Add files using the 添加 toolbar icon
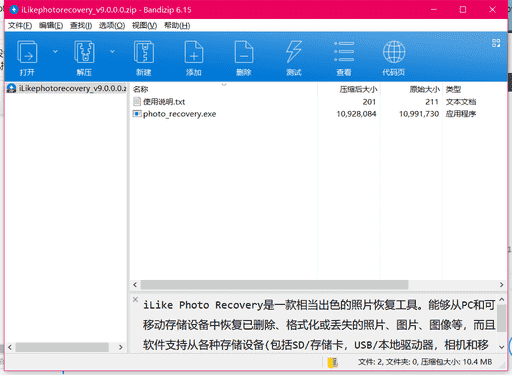Image resolution: width=512 pixels, height=375 pixels. (x=194, y=58)
